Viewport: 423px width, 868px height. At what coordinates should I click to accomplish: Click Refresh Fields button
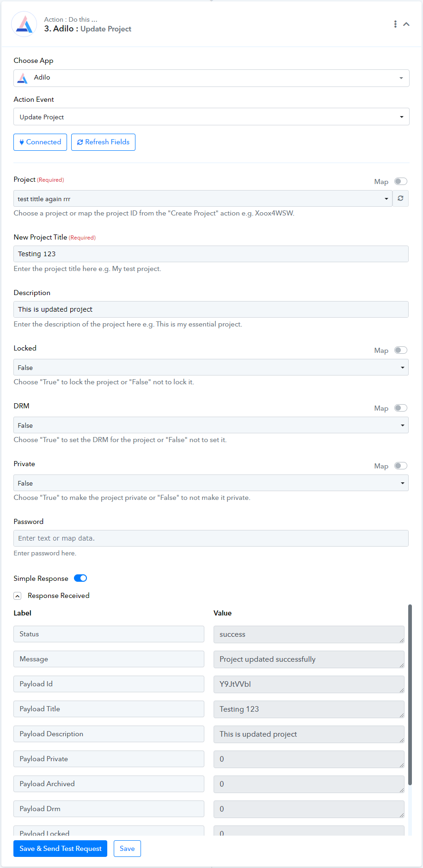point(103,142)
